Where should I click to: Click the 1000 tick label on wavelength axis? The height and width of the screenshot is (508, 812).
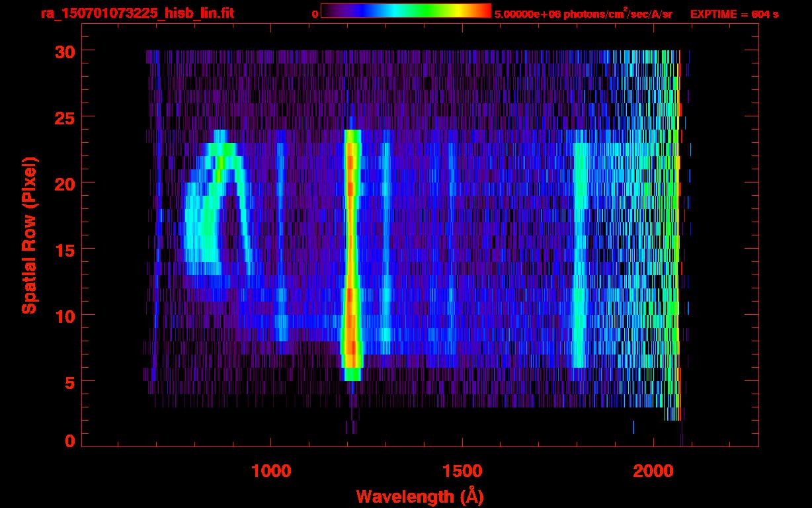pos(271,471)
